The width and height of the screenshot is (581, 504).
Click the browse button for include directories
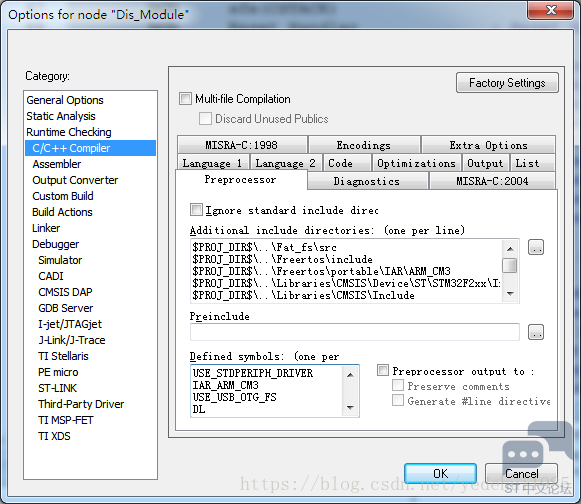pyautogui.click(x=536, y=247)
